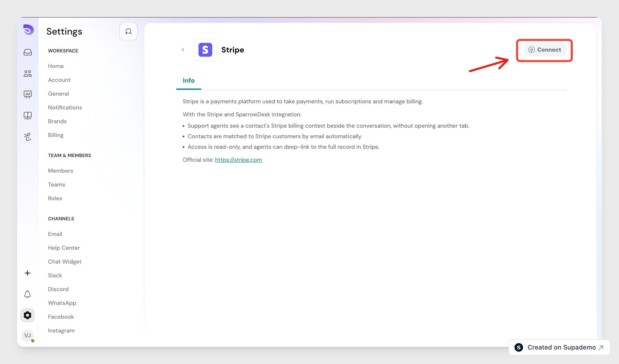Open the Knowledge base book icon
619x364 pixels.
28,115
